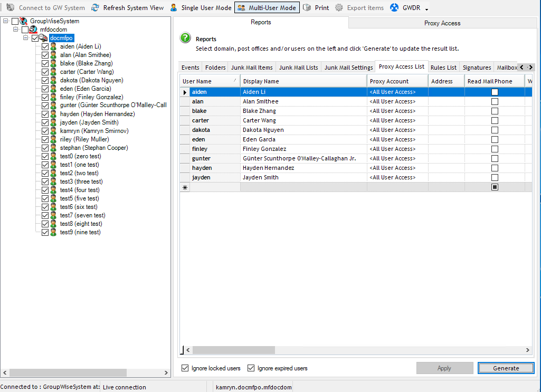Click the GWDR star icon
The height and width of the screenshot is (392, 541).
pos(394,7)
